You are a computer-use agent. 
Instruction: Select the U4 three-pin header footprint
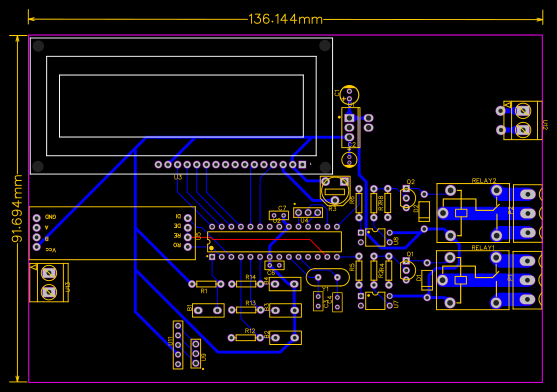(x=308, y=212)
